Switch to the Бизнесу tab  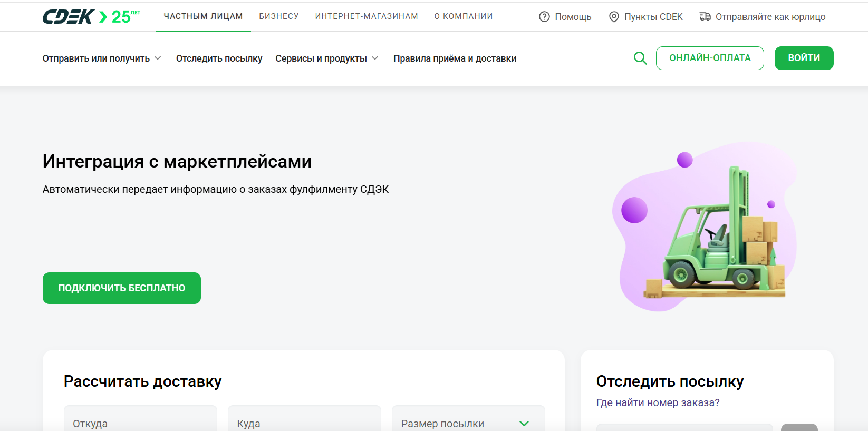point(279,16)
